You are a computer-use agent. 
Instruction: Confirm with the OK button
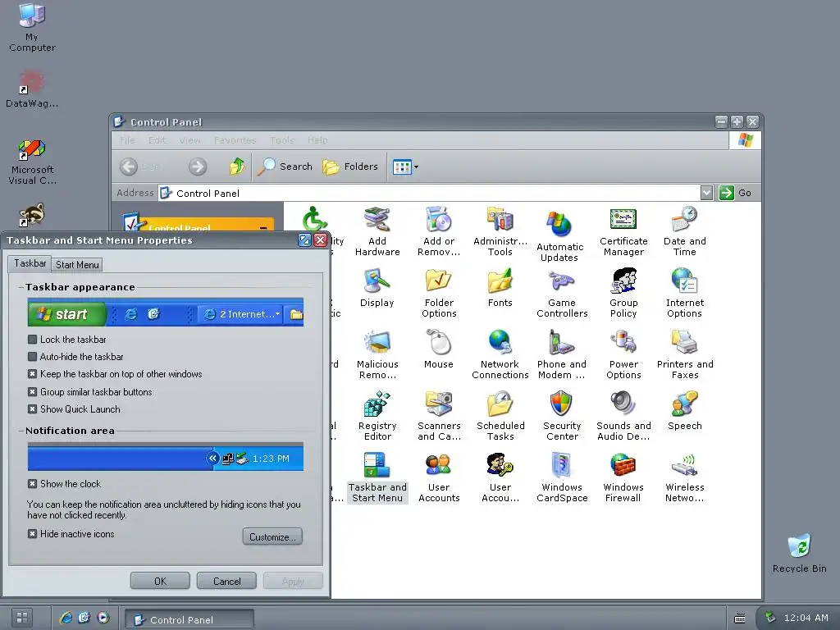click(160, 582)
